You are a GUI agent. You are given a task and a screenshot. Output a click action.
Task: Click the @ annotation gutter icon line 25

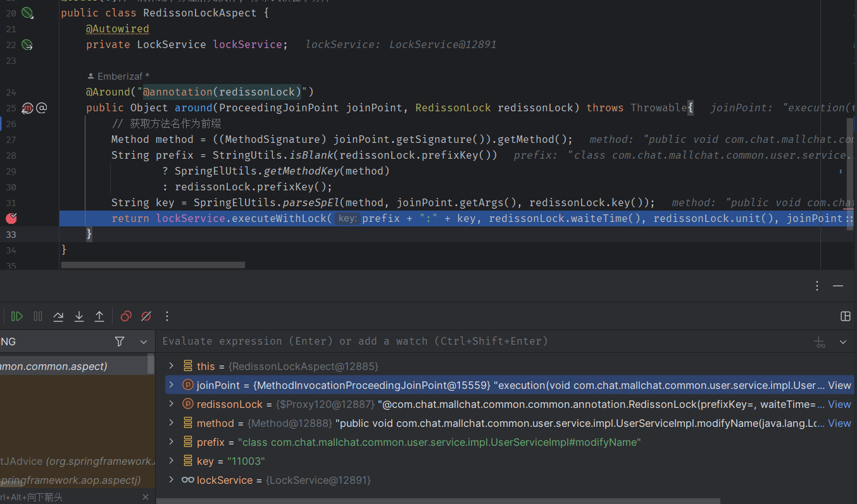(42, 108)
